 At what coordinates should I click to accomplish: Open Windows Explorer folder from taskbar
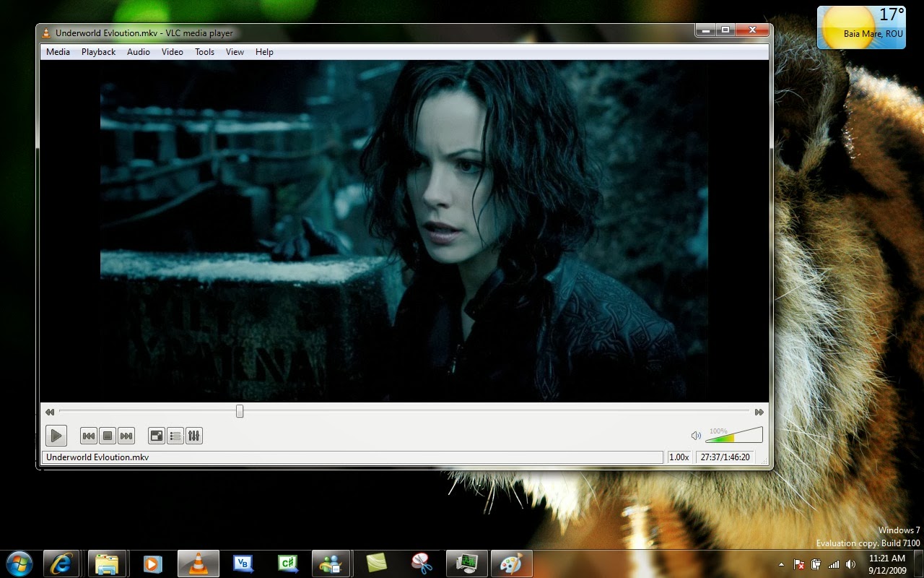pyautogui.click(x=108, y=564)
